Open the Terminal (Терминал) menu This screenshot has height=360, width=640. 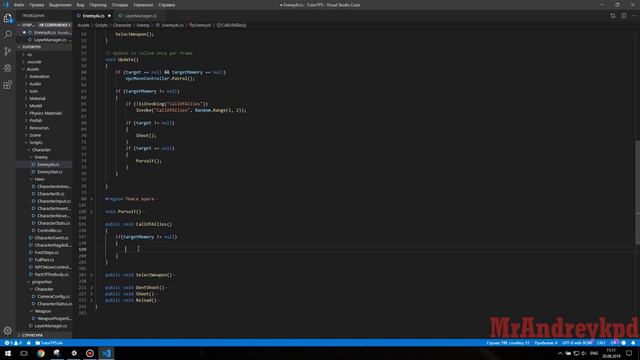coord(143,5)
